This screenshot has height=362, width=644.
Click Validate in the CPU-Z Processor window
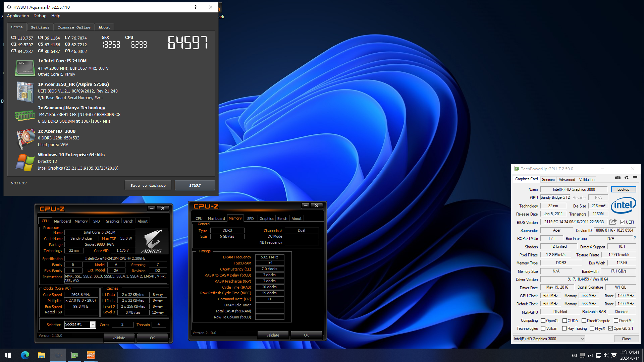pyautogui.click(x=119, y=338)
